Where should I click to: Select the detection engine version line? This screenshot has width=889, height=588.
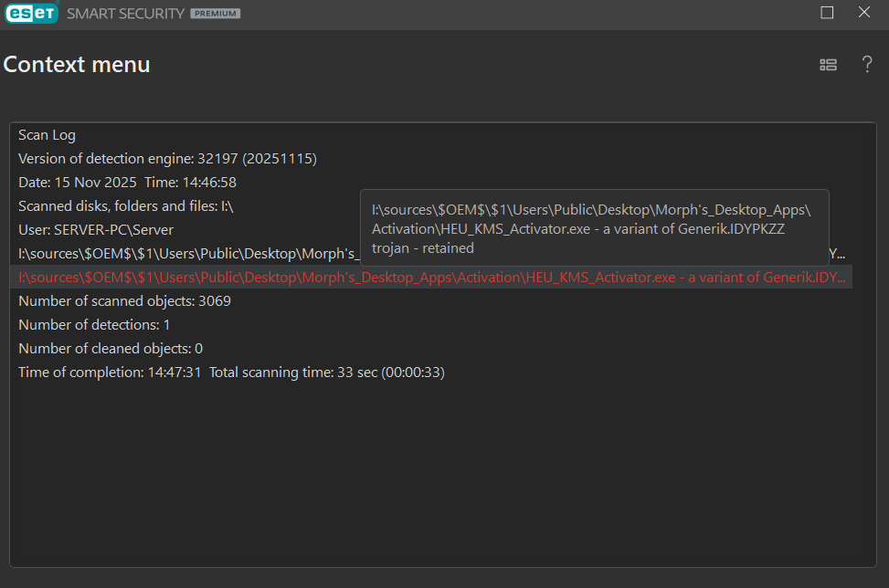[x=167, y=159]
